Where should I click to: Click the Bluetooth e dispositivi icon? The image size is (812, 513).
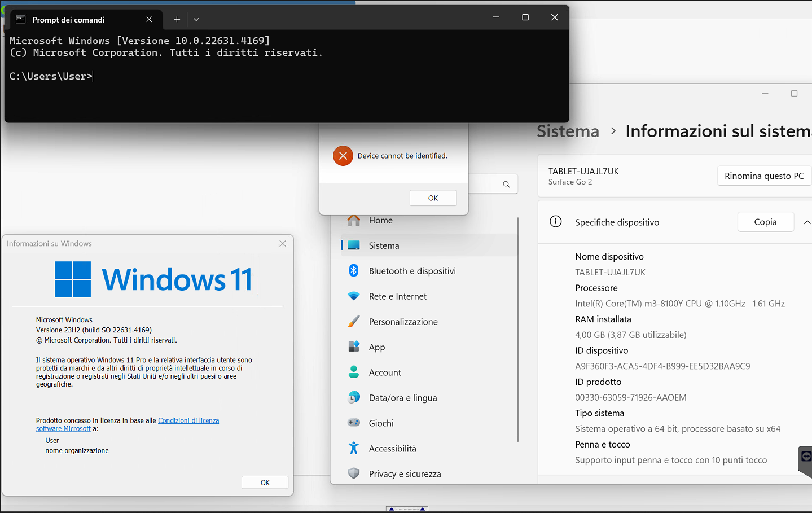pyautogui.click(x=354, y=271)
